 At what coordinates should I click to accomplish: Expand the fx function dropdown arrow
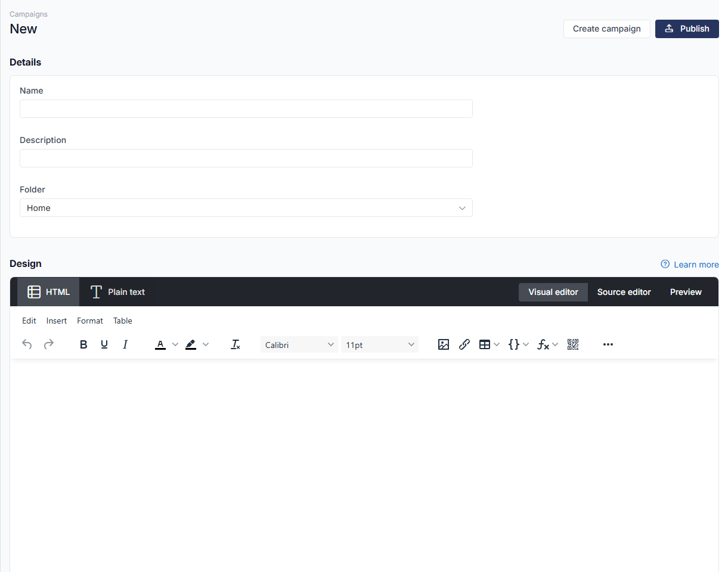(555, 344)
